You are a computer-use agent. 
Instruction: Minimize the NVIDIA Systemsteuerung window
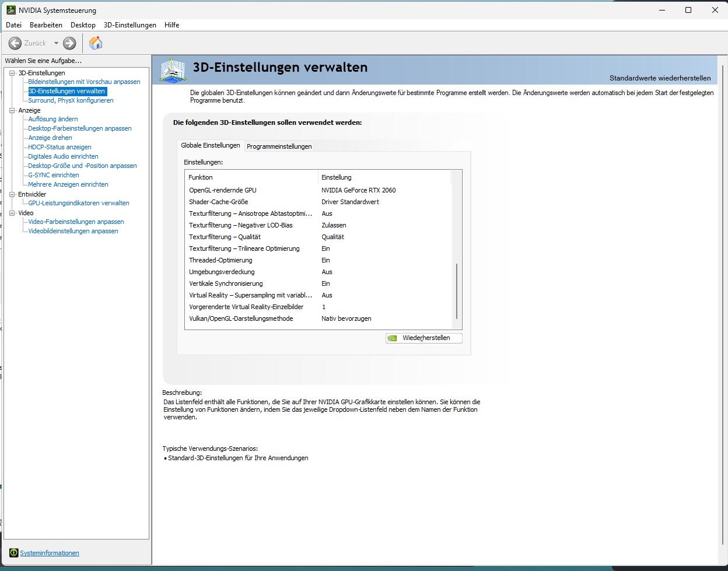coord(662,10)
